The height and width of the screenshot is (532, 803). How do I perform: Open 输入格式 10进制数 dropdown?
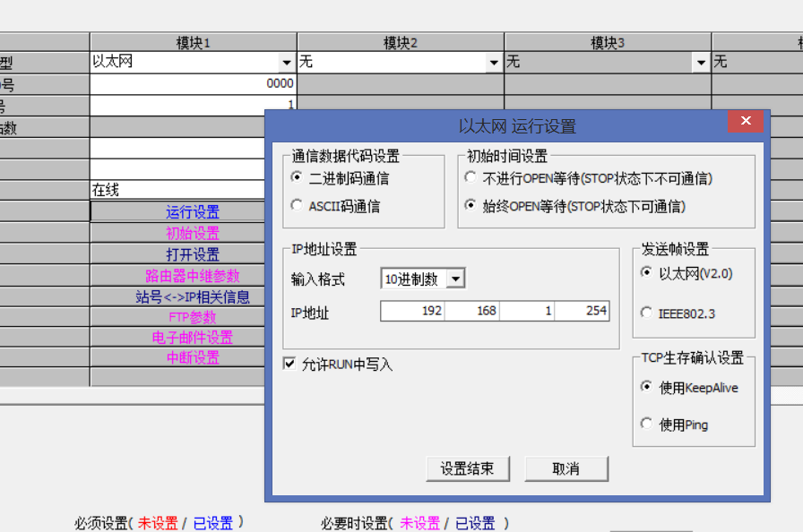[455, 279]
